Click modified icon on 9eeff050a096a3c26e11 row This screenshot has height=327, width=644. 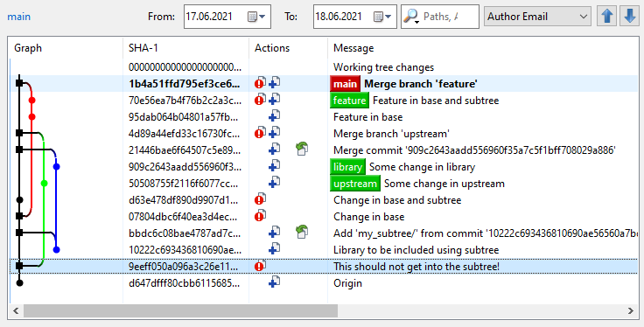coord(260,266)
